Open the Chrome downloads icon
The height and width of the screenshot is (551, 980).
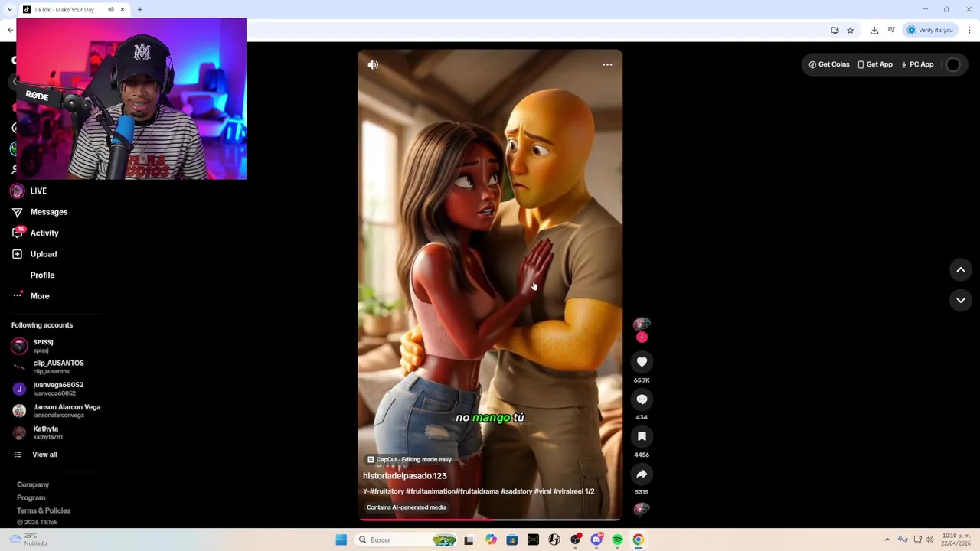(874, 30)
